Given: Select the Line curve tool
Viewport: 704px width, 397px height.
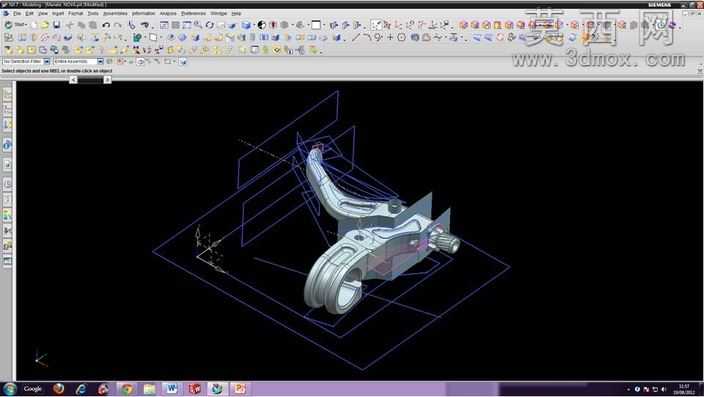Looking at the screenshot, I should point(356,38).
